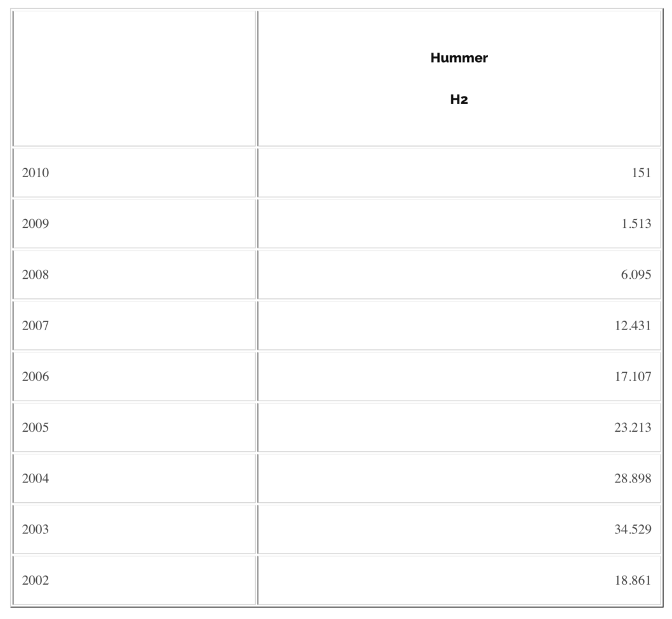Select the 2005 year cell
Image resolution: width=672 pixels, height=619 pixels.
pos(36,427)
